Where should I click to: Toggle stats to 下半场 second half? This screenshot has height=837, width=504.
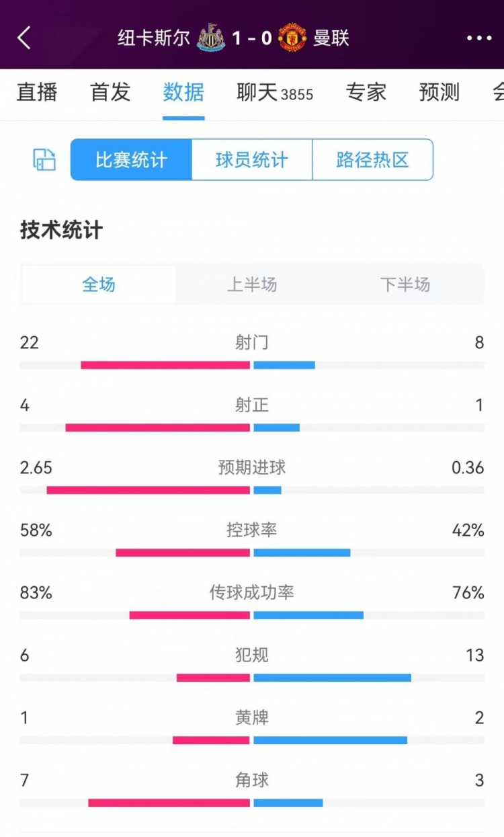[x=405, y=284]
